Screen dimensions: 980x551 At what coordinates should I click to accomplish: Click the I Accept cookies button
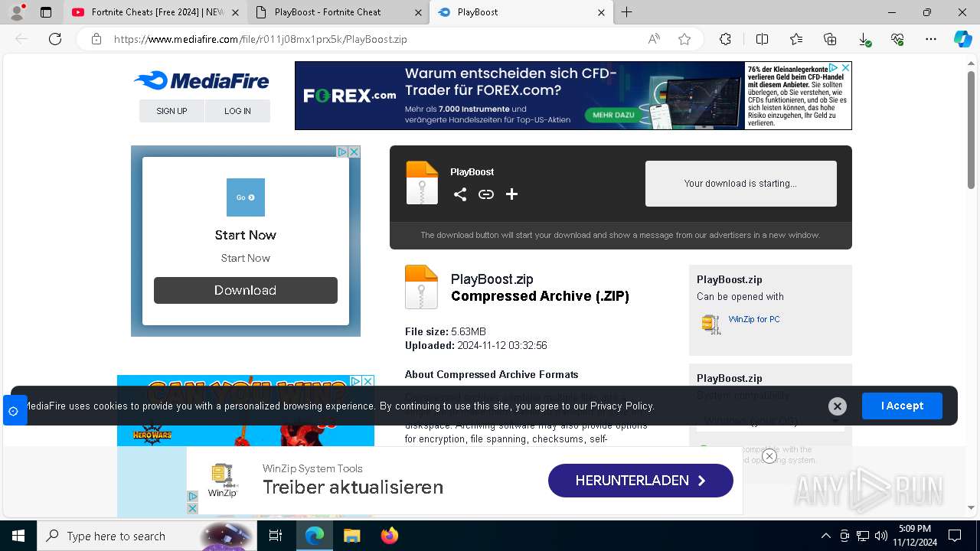point(902,406)
